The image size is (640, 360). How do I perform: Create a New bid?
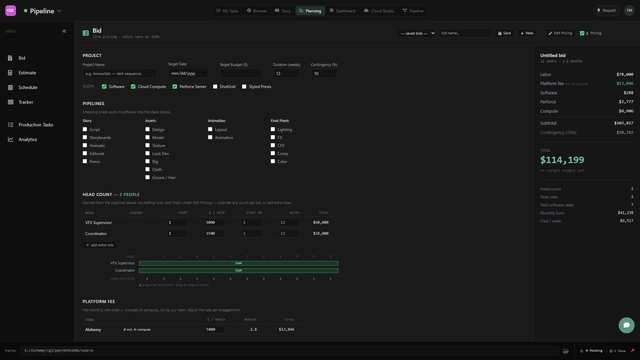[x=527, y=33]
